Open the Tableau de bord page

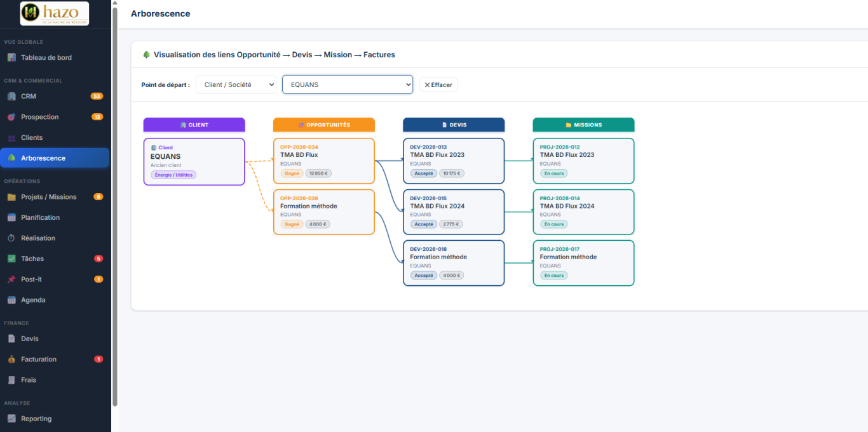pos(55,58)
